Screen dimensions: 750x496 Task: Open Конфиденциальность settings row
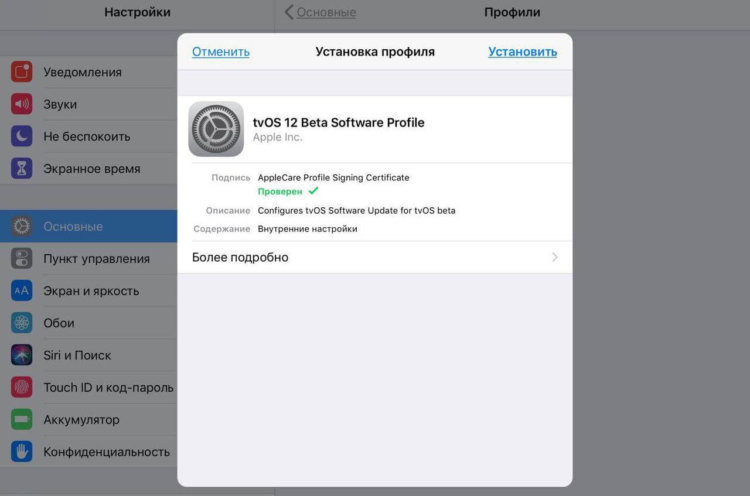(88, 452)
